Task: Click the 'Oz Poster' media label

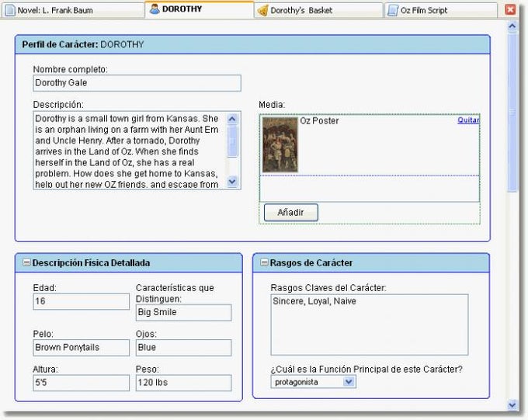Action: [319, 120]
